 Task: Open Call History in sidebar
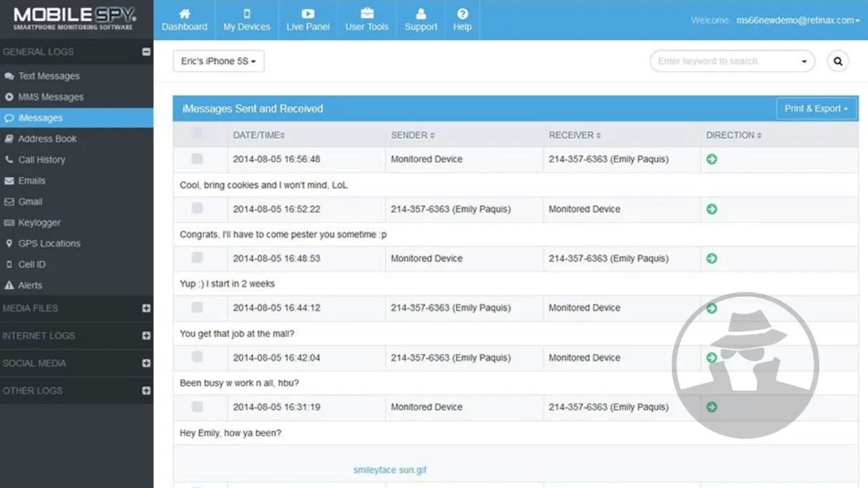click(x=77, y=160)
